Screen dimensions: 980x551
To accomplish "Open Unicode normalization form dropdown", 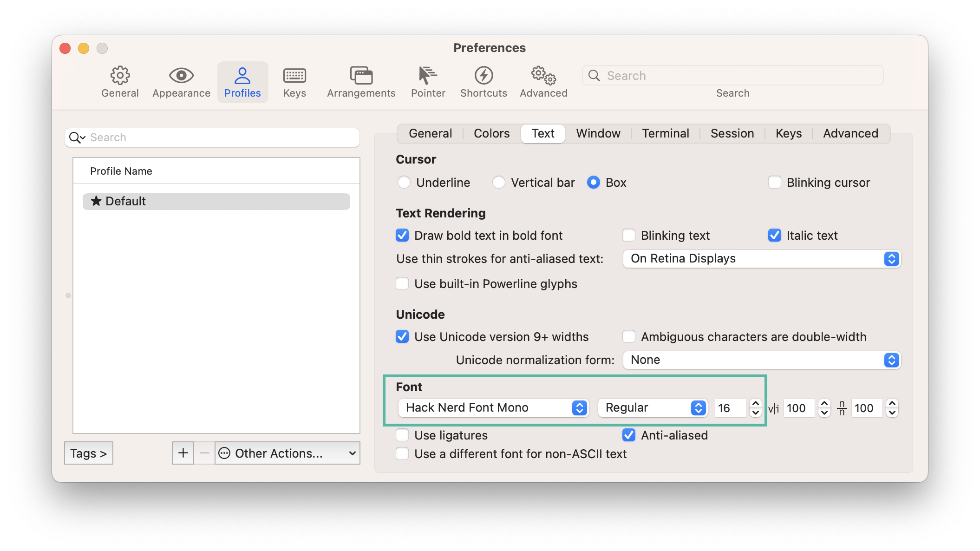I will tap(762, 360).
